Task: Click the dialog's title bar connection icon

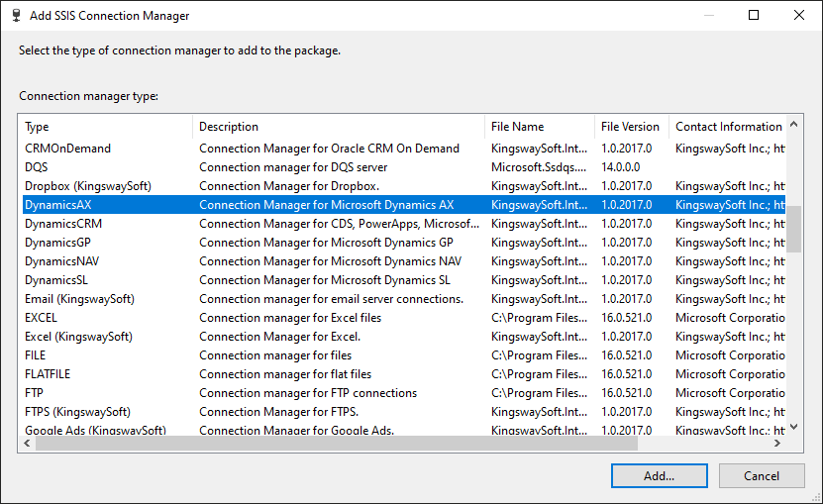Action: 16,15
